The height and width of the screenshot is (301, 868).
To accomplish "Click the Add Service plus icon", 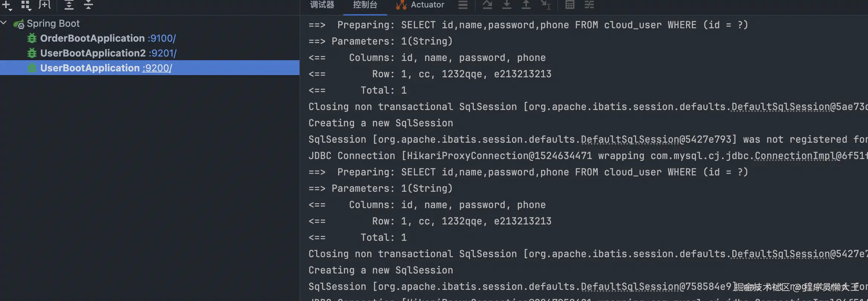I will coord(7,5).
